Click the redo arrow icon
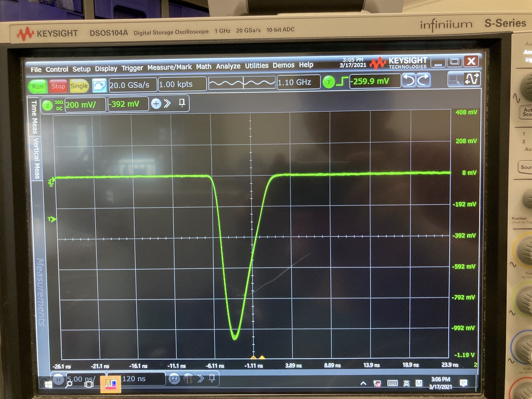This screenshot has height=399, width=532. click(423, 79)
